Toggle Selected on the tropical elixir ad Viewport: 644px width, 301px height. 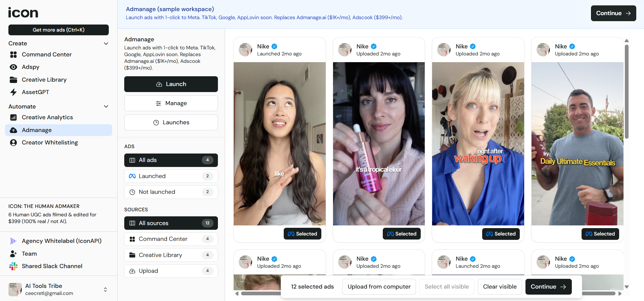[402, 234]
